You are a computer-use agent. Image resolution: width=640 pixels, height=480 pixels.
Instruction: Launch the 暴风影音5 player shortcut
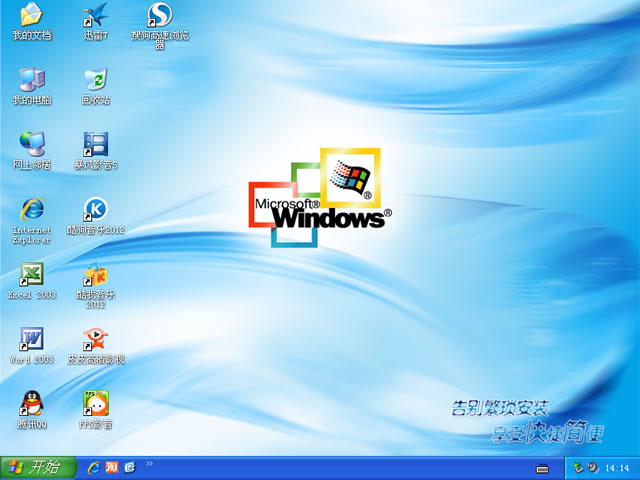96,145
